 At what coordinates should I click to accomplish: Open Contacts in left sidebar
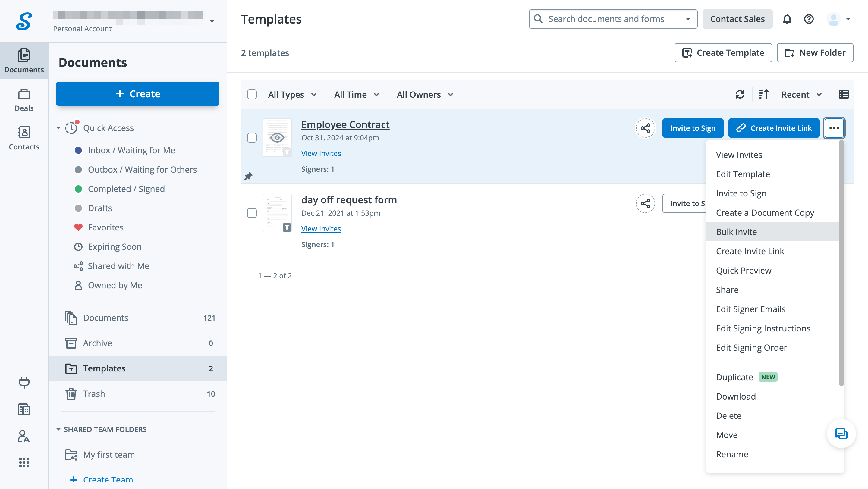(x=24, y=138)
